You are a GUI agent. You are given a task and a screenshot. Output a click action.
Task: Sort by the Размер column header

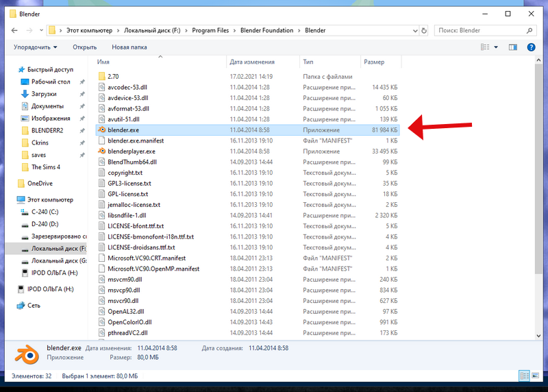point(381,62)
